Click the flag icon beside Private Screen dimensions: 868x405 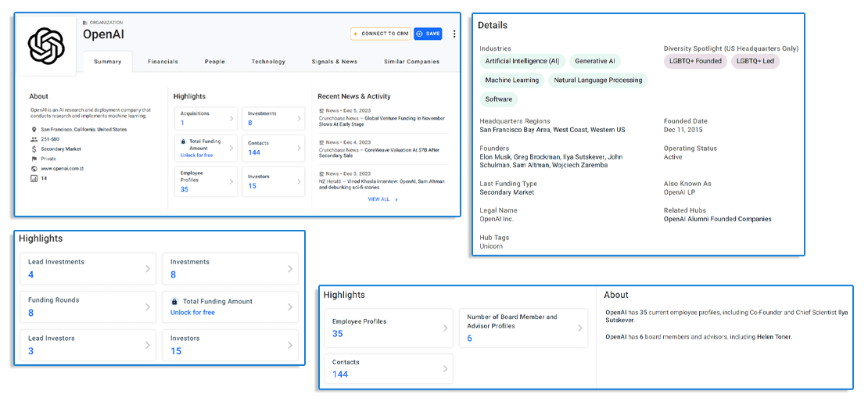click(x=34, y=159)
